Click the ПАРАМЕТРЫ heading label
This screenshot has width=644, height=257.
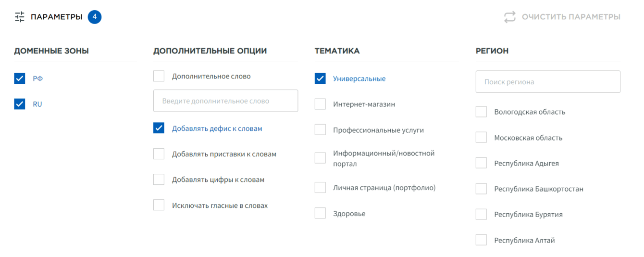coord(57,17)
